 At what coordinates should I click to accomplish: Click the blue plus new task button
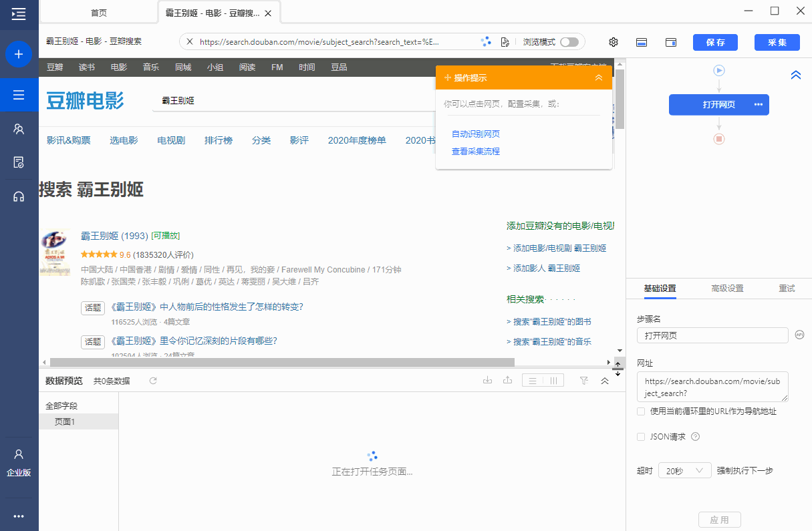point(19,54)
